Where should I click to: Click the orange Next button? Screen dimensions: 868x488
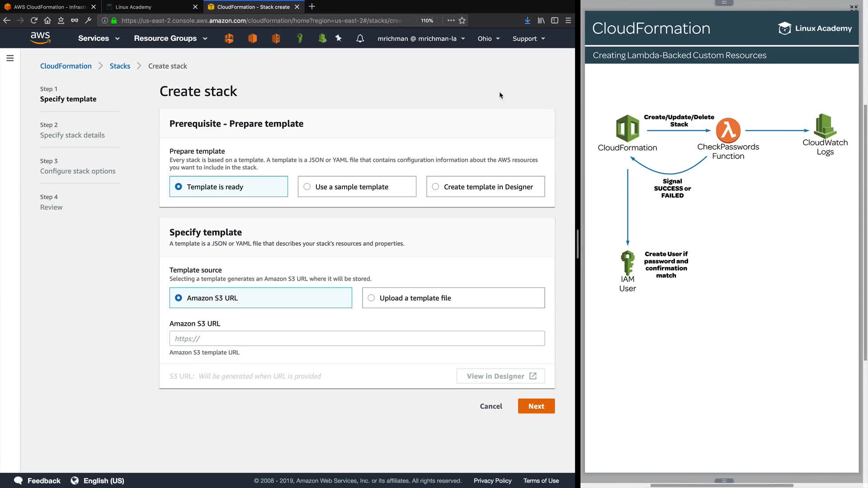(536, 406)
